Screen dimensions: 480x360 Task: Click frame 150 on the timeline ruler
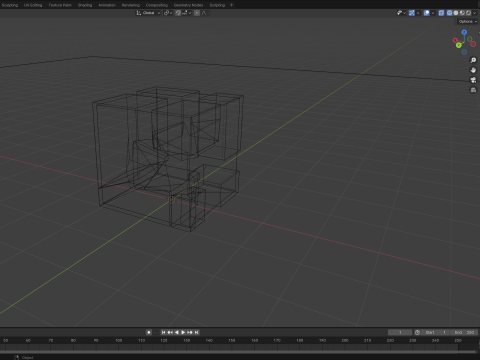point(232,340)
